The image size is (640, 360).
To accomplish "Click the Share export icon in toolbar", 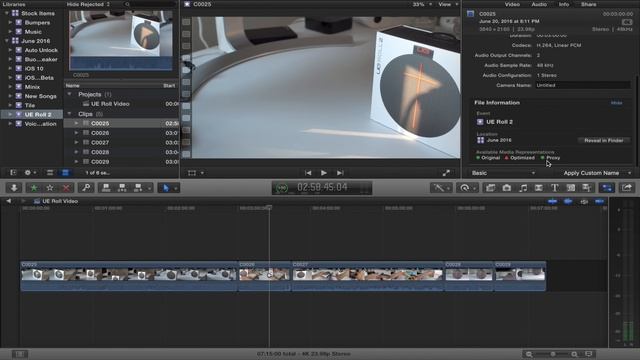I will coord(627,188).
